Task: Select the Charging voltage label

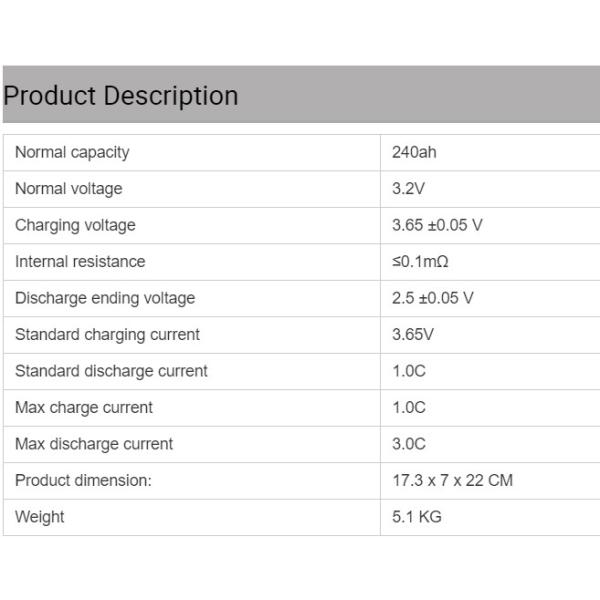Action: point(75,225)
